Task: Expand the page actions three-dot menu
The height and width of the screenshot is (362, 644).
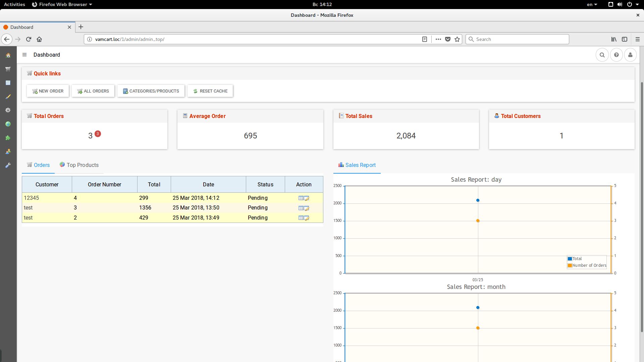Action: (x=438, y=39)
